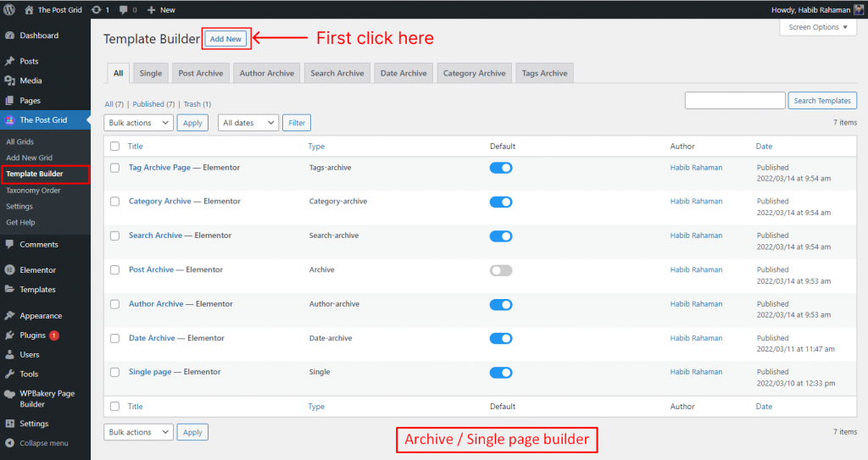
Task: Open Get Help submenu item
Action: point(20,223)
